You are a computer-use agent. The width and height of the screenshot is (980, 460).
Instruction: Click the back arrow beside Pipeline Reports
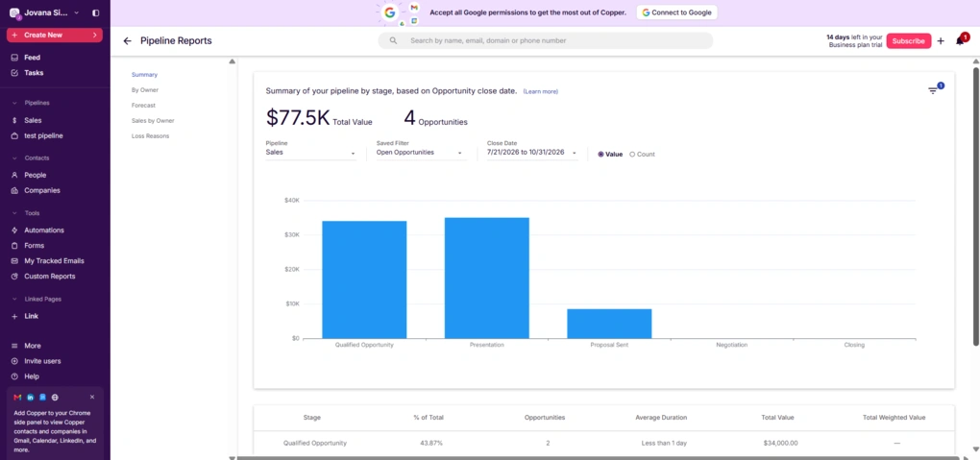click(x=128, y=40)
